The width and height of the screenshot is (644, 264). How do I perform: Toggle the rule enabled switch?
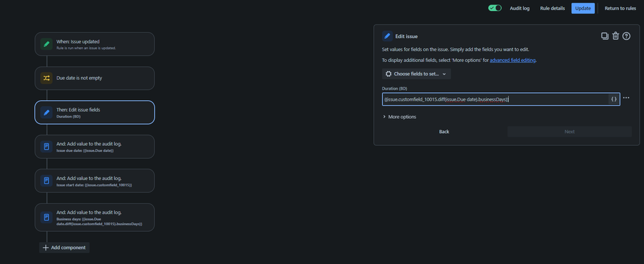[494, 8]
